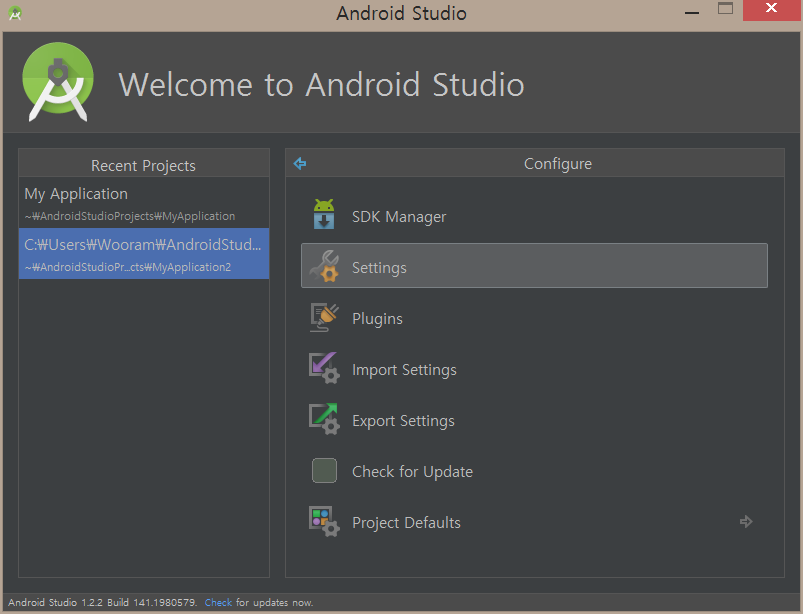Click the SDK Manager android icon
803x614 pixels.
coord(324,214)
